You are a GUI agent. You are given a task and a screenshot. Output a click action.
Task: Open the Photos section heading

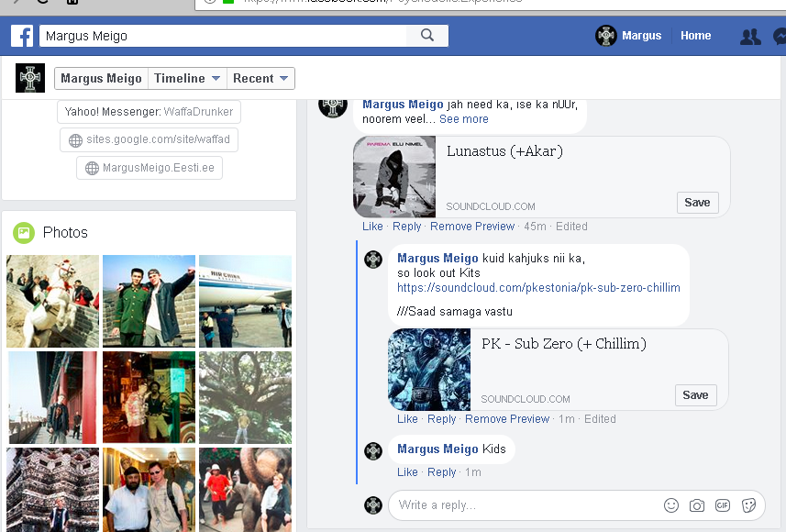point(65,233)
